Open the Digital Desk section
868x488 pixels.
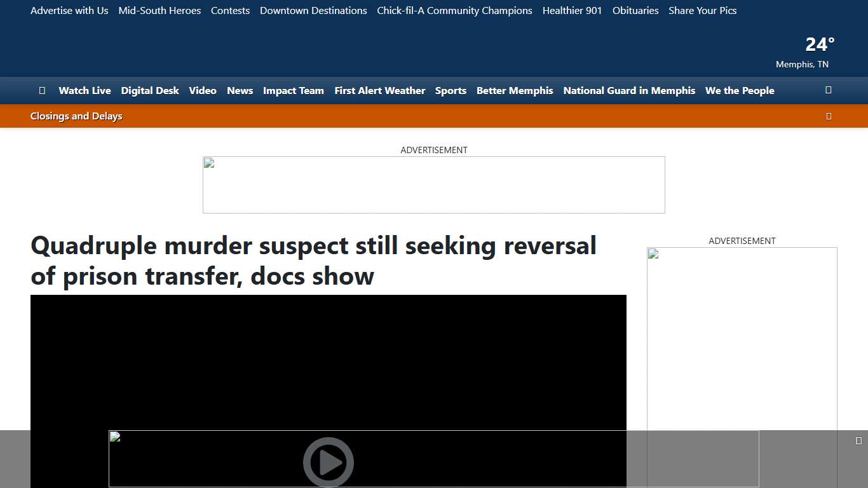tap(150, 90)
